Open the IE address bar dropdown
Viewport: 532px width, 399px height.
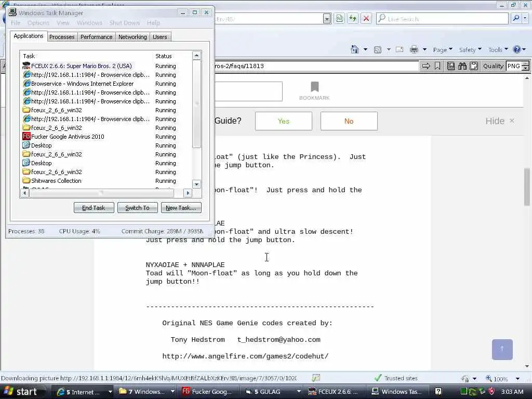pos(327,19)
